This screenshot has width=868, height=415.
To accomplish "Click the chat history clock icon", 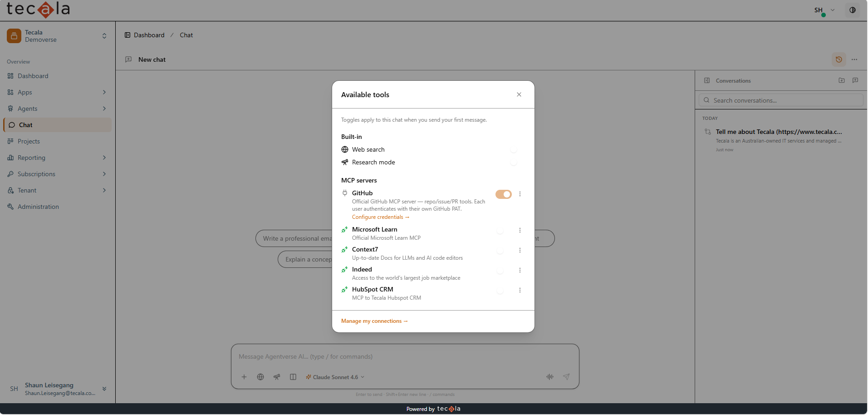I will point(839,59).
